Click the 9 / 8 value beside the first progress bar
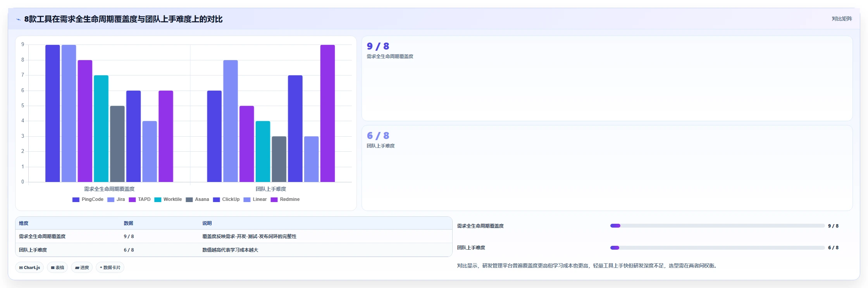Viewport: 868px width, 288px height. (x=833, y=226)
